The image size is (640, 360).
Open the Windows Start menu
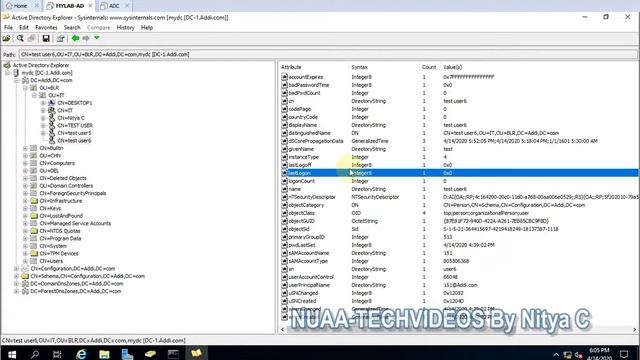pyautogui.click(x=12, y=354)
